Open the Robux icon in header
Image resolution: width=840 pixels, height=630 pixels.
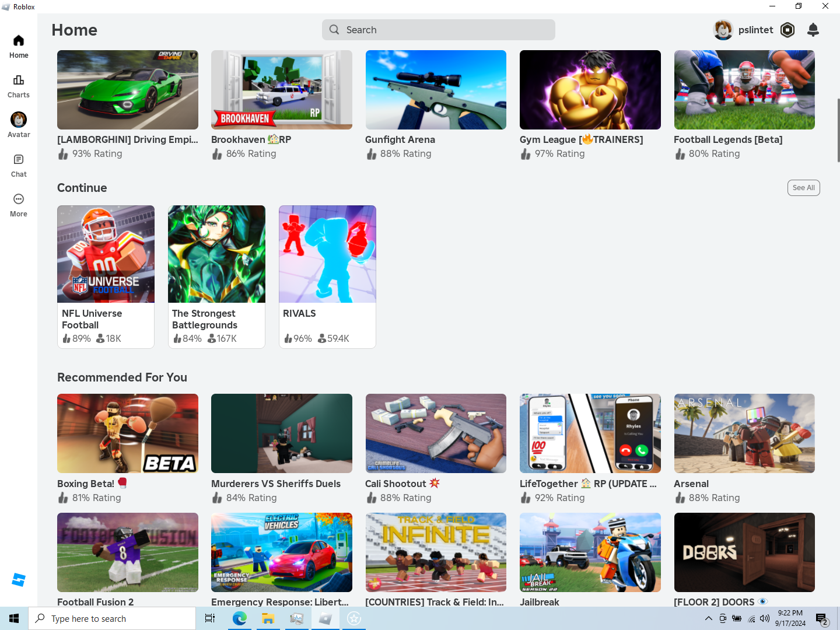click(x=787, y=30)
